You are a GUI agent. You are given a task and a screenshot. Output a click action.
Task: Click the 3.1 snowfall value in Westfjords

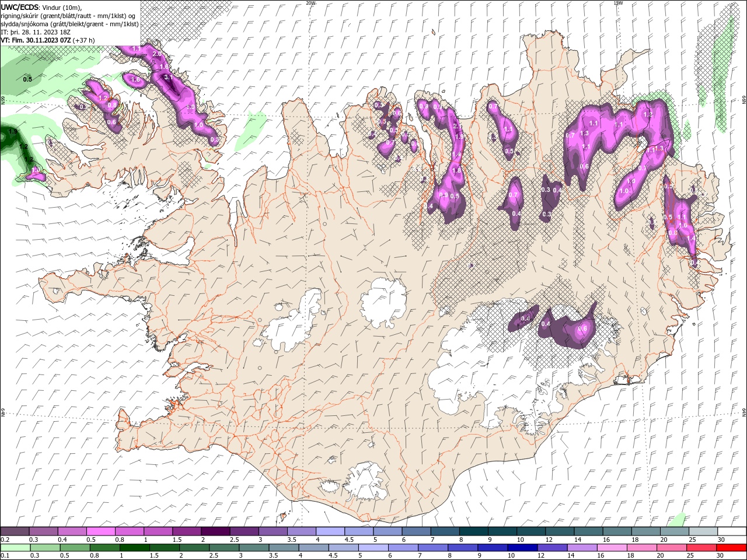(x=168, y=77)
